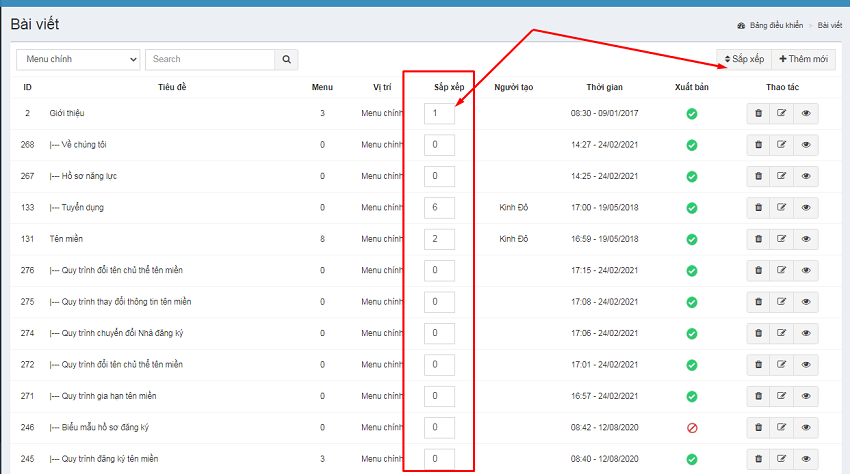850x474 pixels.
Task: Delete the Giới thiệu row with trash icon
Action: 758,114
